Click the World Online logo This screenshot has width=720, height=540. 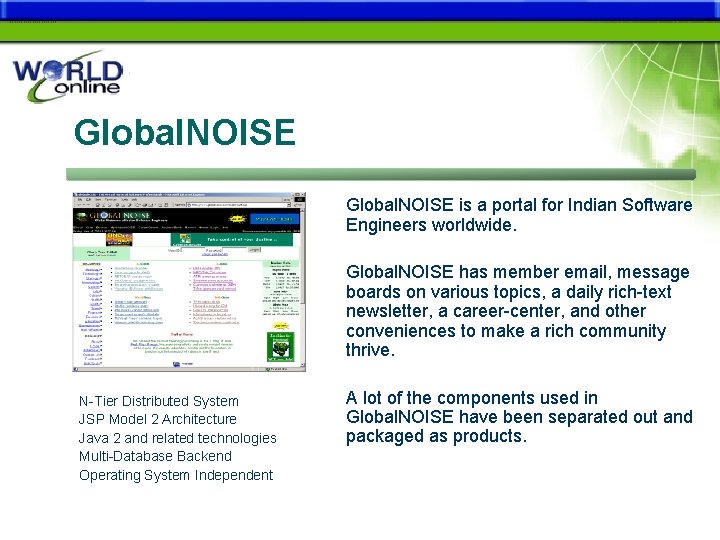click(68, 76)
